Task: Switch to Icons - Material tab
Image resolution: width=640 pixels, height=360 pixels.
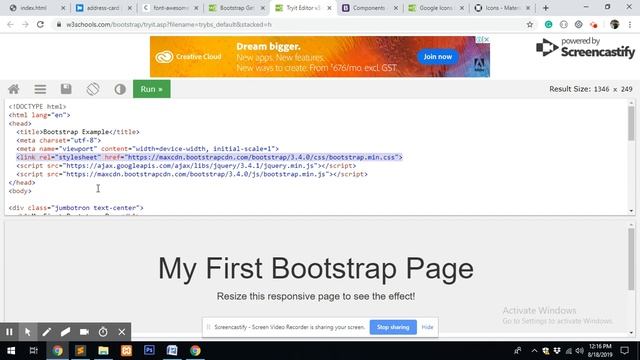Action: tap(502, 8)
